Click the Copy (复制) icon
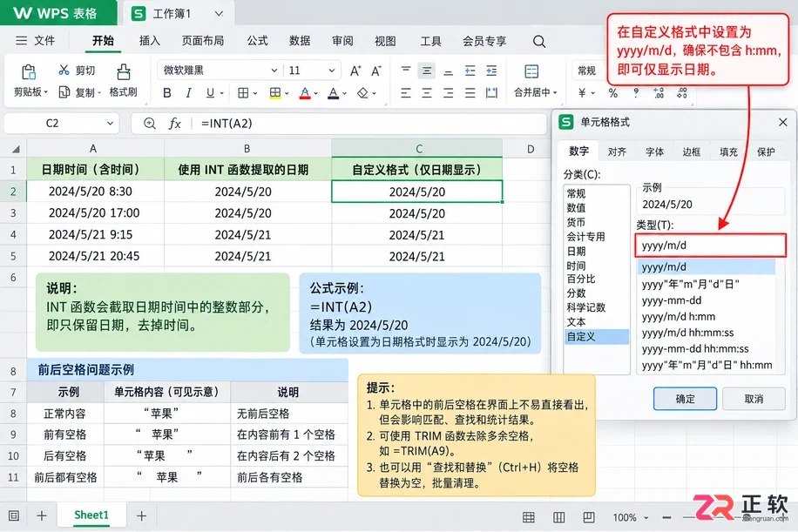The width and height of the screenshot is (798, 532). (64, 92)
